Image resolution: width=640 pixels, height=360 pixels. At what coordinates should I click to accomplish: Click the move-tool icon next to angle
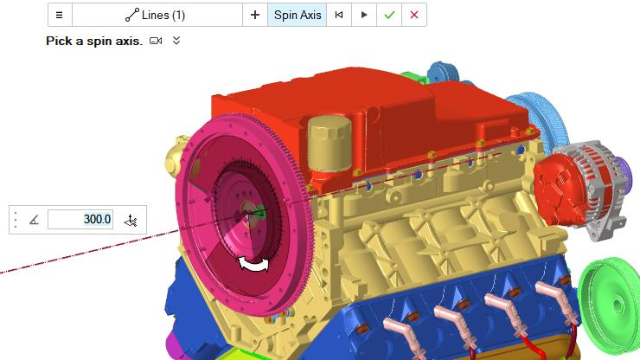point(131,220)
